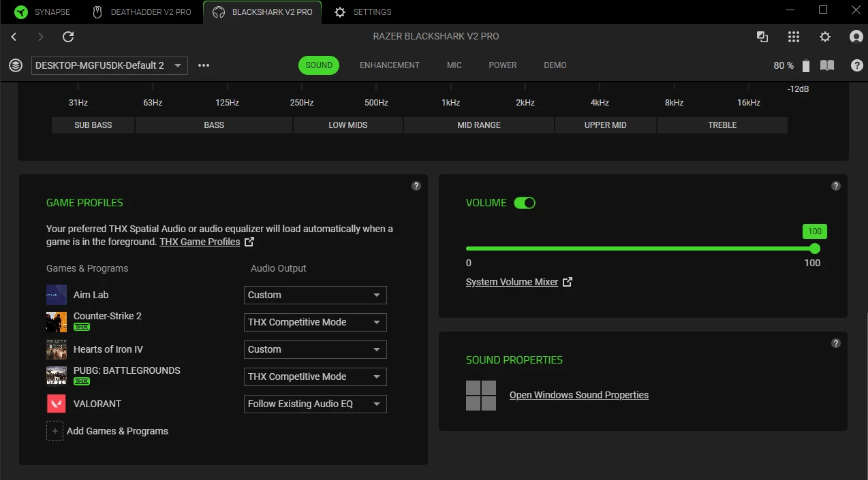Screen dimensions: 868x480
Task: Click the middle of the volume slider track
Action: [x=640, y=249]
